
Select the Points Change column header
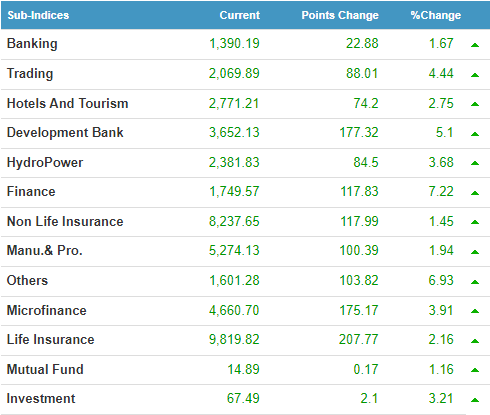[340, 15]
